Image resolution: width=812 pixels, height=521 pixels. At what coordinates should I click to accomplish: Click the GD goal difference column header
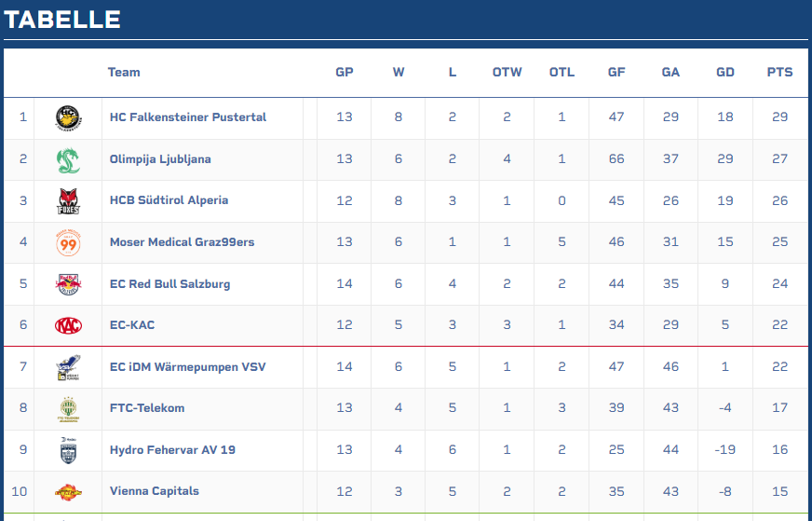pyautogui.click(x=725, y=73)
